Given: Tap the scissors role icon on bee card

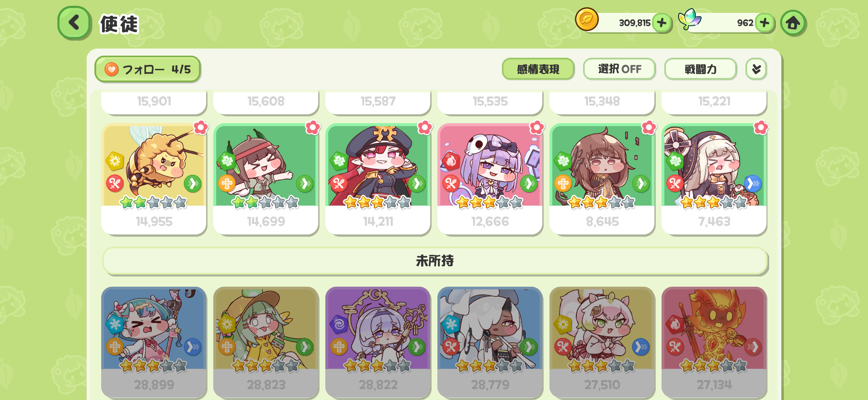Looking at the screenshot, I should click(115, 184).
